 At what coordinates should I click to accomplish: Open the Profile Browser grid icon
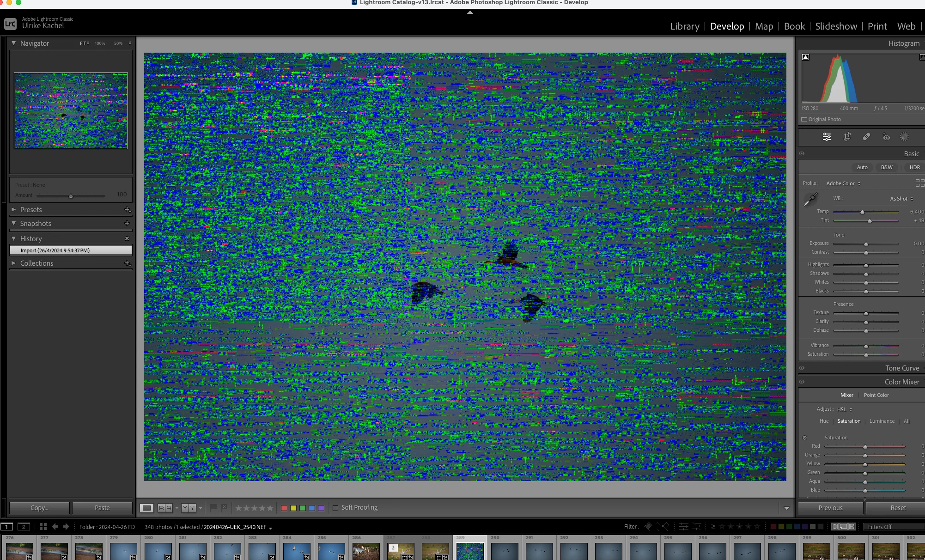[x=919, y=183]
